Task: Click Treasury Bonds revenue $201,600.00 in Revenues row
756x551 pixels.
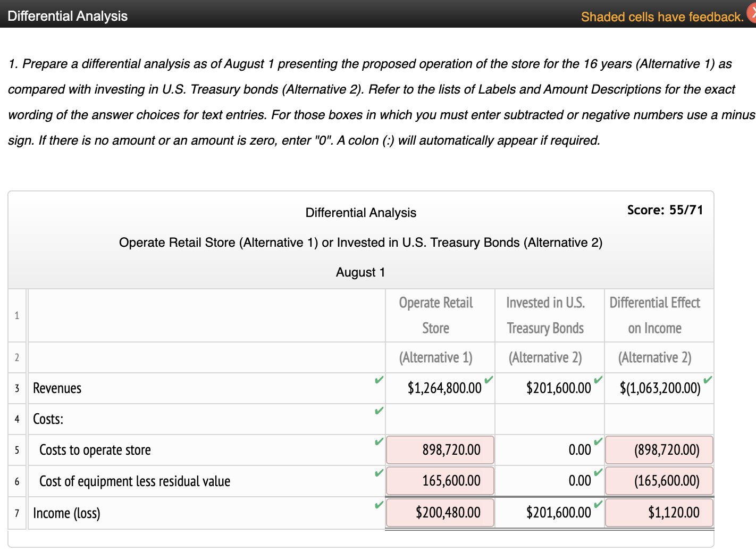Action: [559, 388]
